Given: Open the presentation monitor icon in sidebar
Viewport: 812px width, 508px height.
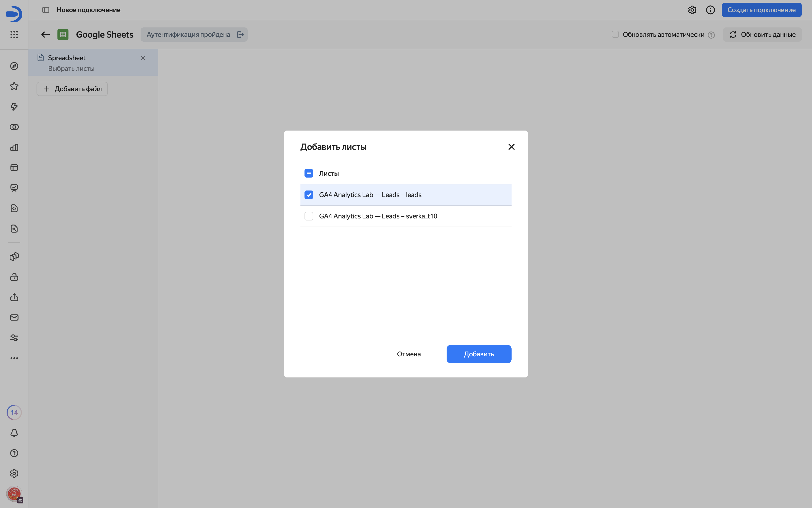Looking at the screenshot, I should coord(14,188).
